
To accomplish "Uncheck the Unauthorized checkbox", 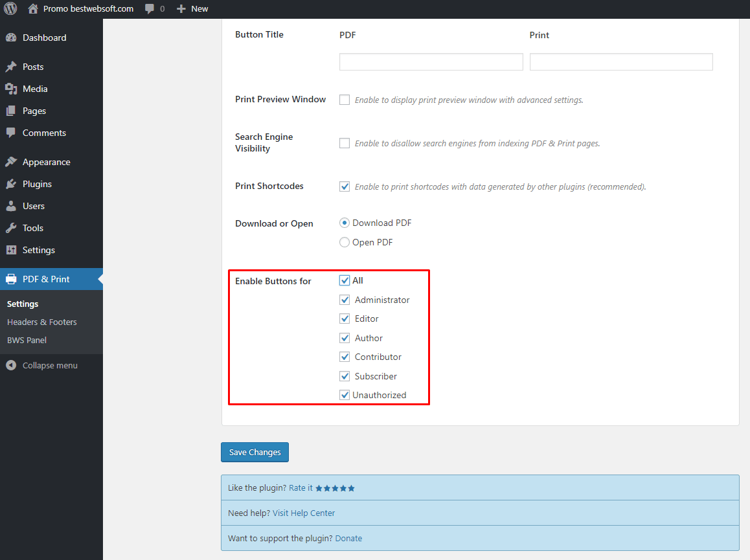I will [x=345, y=395].
